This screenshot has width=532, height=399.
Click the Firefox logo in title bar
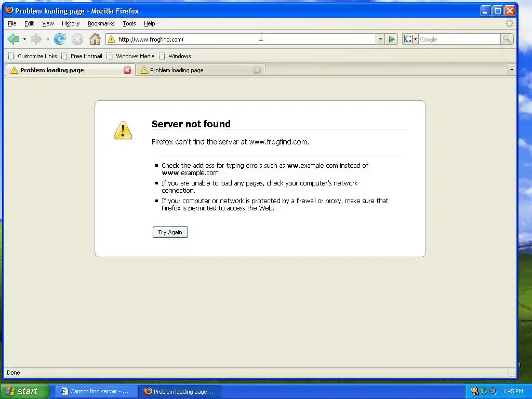click(x=9, y=10)
